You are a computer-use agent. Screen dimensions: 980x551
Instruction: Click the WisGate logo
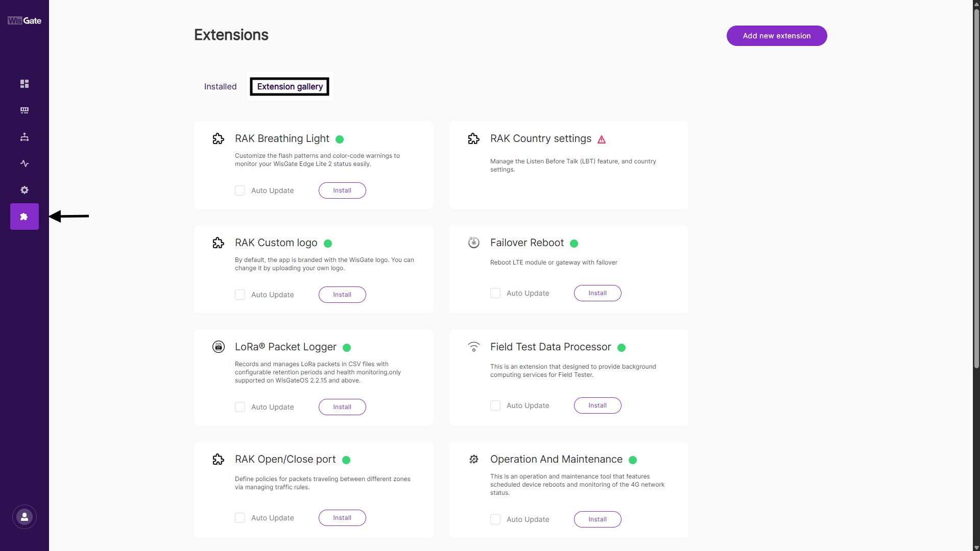[x=24, y=20]
